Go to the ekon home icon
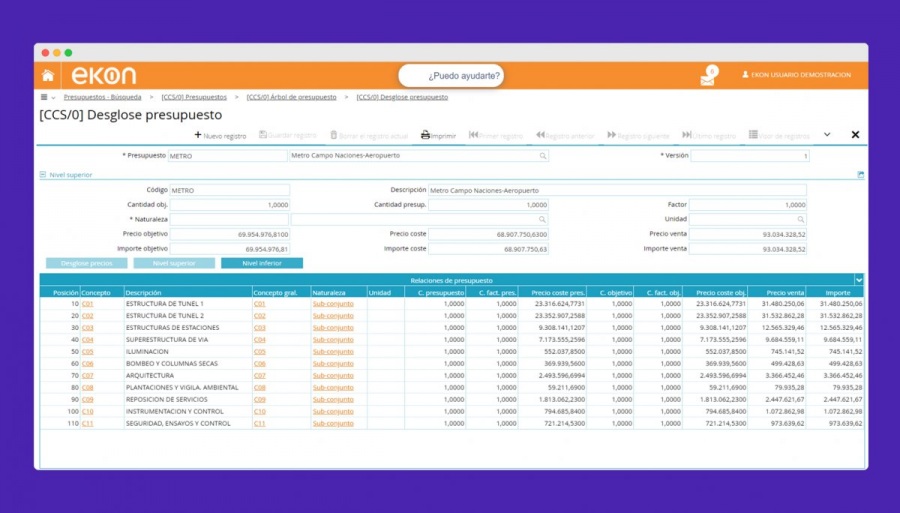Viewport: 900px width, 513px height. coord(48,75)
